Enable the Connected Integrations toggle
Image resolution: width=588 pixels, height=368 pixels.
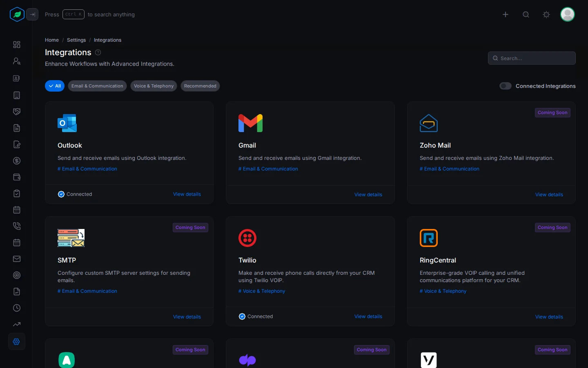click(x=506, y=86)
